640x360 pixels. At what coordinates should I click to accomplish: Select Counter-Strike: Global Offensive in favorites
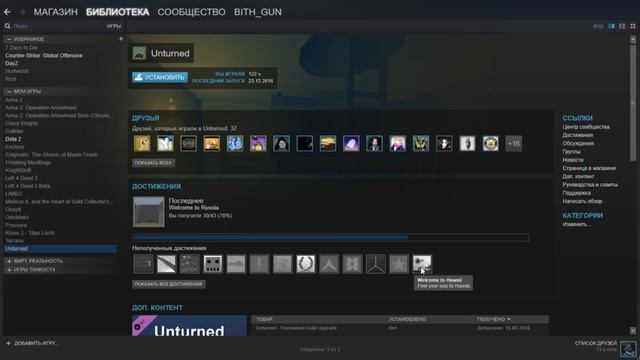(44, 56)
